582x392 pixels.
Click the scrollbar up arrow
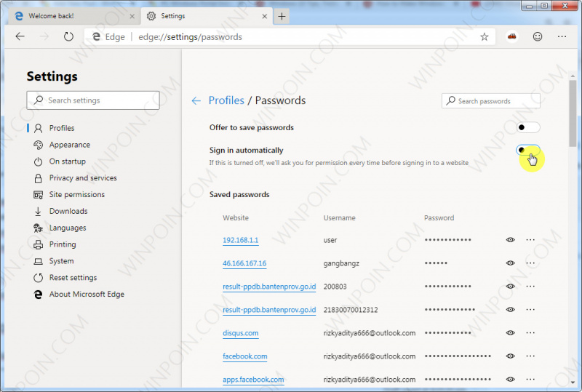(573, 76)
